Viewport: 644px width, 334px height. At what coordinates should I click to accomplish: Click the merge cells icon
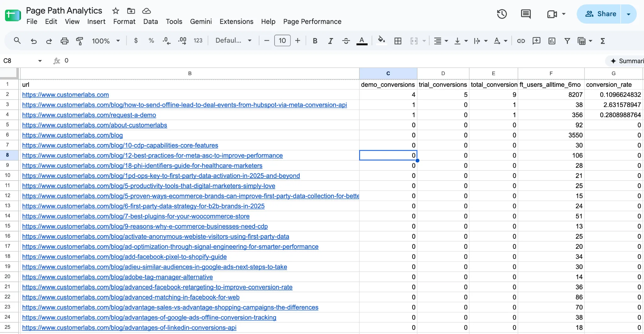414,41
